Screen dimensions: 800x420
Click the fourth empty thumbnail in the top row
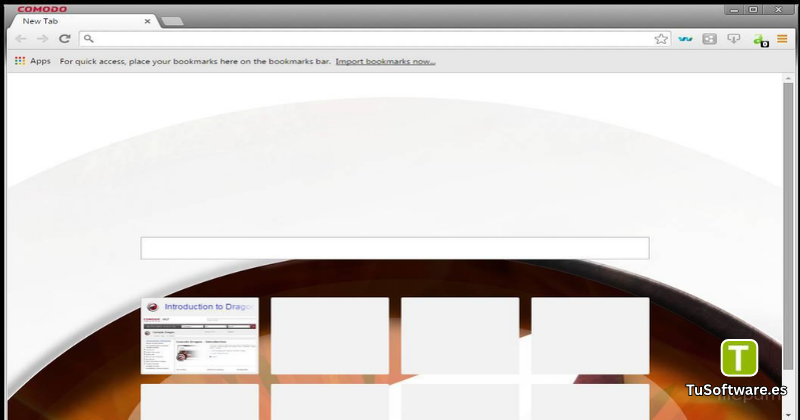(590, 336)
